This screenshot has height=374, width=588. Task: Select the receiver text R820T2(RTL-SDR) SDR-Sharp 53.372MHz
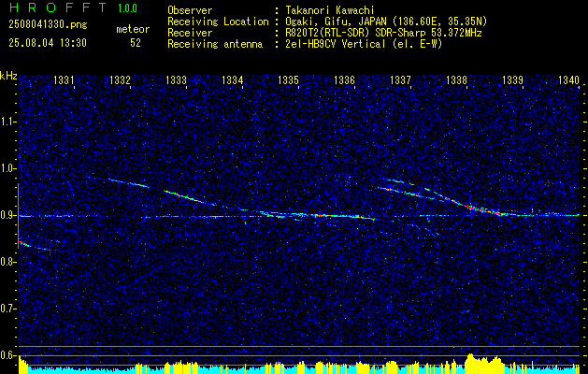[383, 33]
